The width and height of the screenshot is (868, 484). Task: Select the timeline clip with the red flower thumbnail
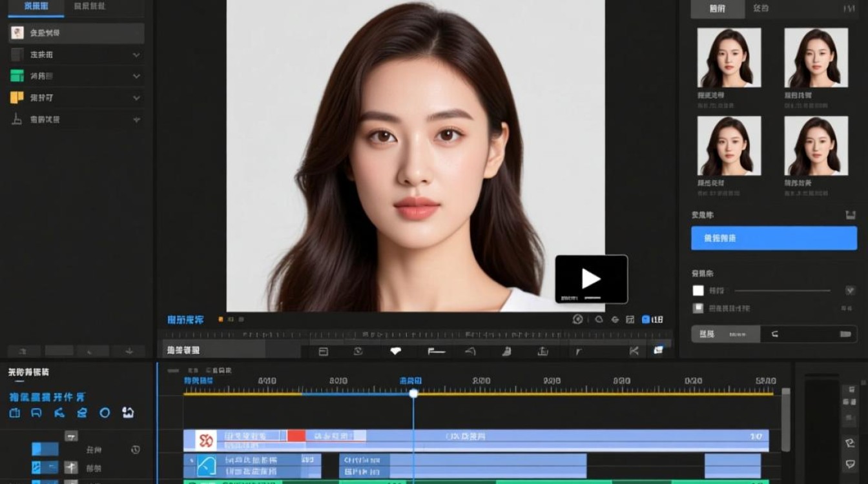476,441
